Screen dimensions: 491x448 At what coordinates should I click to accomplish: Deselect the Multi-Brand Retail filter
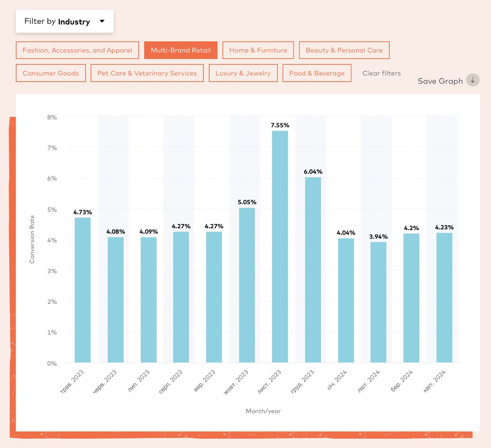click(181, 50)
